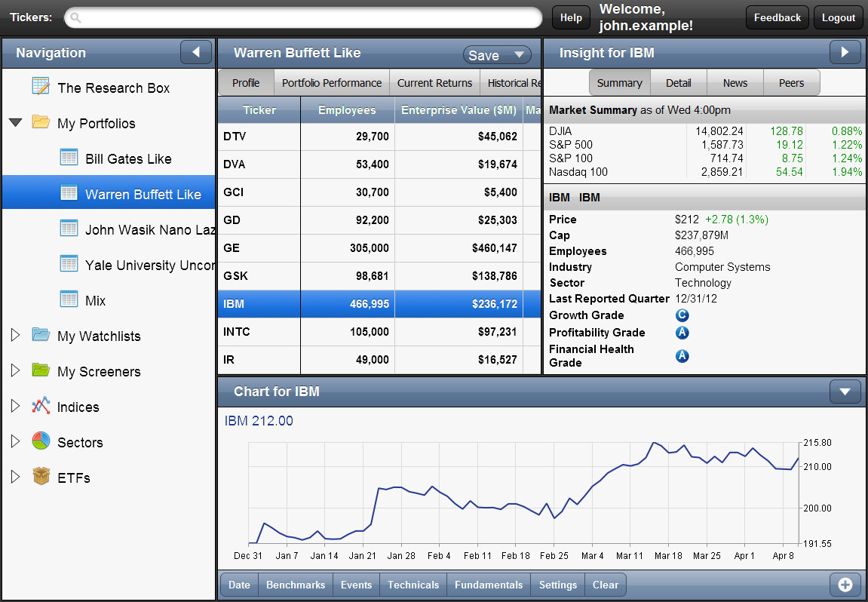
Task: Click the ETFs box icon
Action: point(41,476)
